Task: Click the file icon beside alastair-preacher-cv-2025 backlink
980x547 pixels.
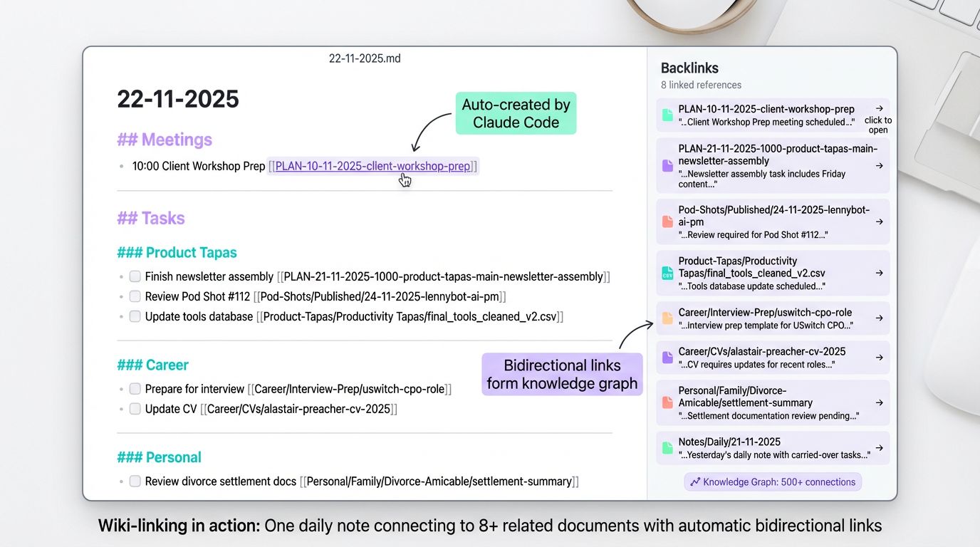Action: pos(667,358)
